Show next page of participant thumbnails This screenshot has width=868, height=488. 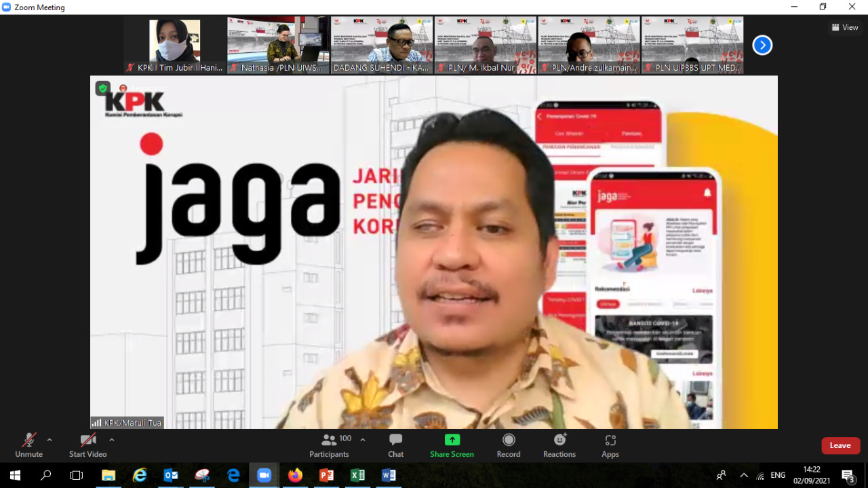(x=762, y=45)
